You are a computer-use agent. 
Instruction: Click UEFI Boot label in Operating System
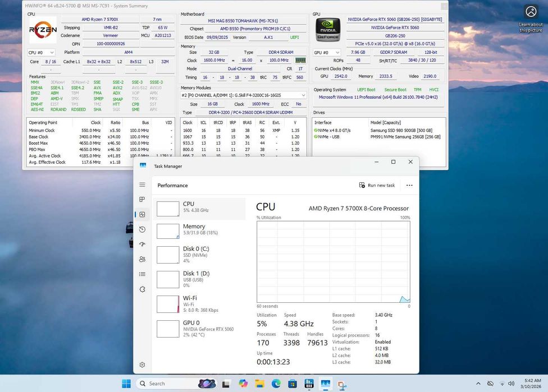[366, 90]
